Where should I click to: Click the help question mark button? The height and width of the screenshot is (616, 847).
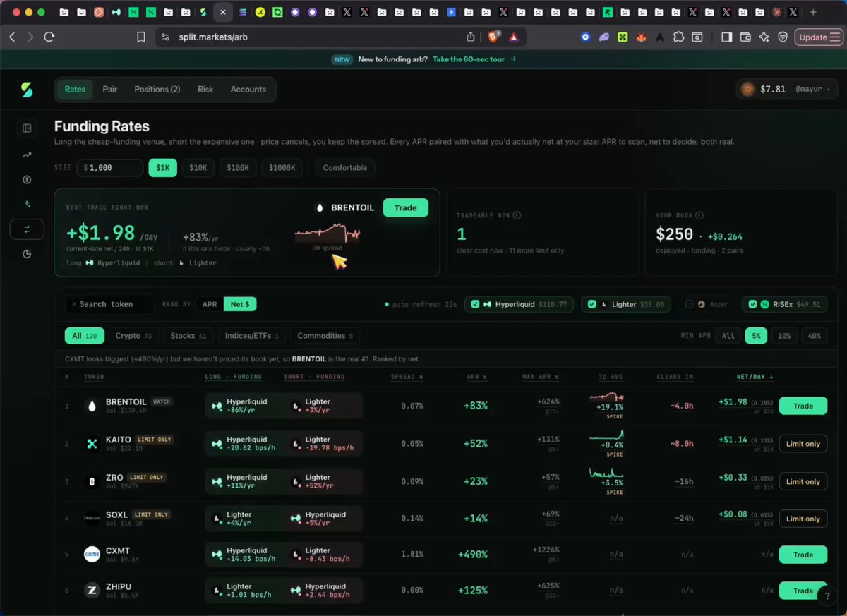click(x=827, y=596)
